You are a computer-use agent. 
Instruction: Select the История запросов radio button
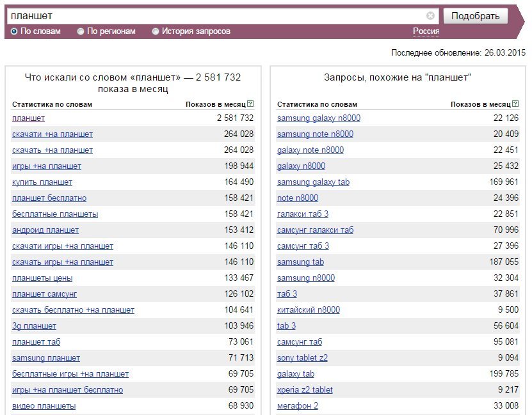pos(156,31)
